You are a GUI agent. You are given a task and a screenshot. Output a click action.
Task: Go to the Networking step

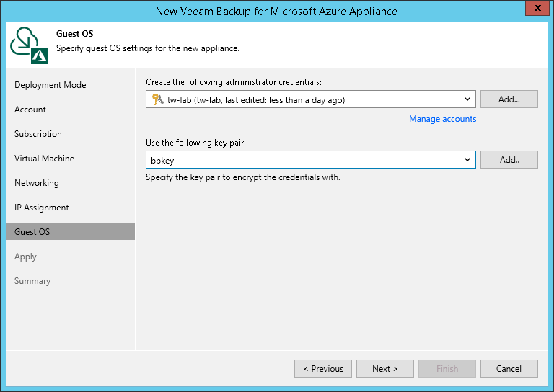click(36, 183)
